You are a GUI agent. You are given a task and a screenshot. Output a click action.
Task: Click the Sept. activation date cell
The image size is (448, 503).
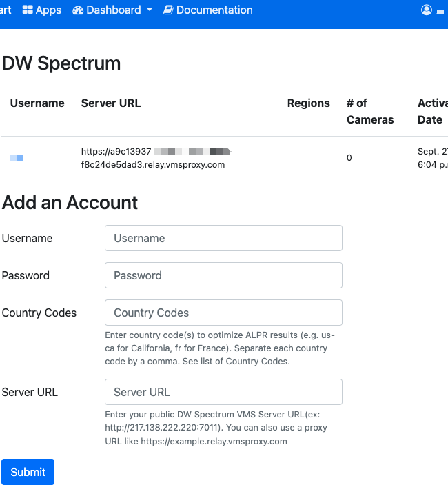433,158
